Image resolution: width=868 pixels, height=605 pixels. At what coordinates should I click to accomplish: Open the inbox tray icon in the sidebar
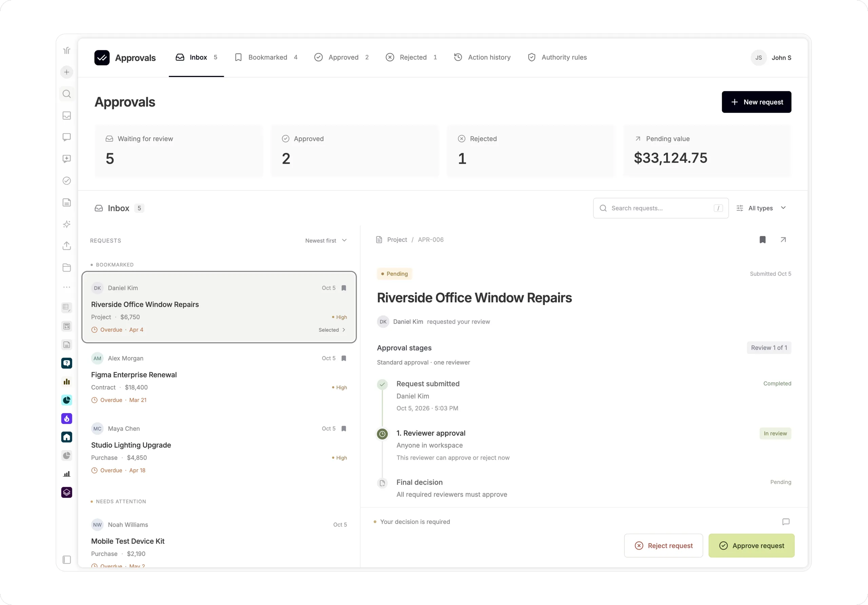[66, 116]
